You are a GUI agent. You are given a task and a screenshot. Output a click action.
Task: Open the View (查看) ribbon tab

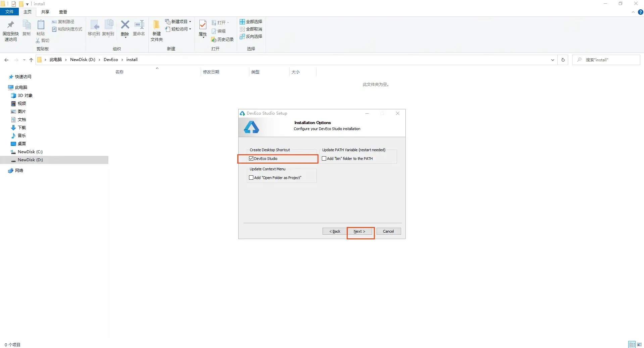coord(63,12)
